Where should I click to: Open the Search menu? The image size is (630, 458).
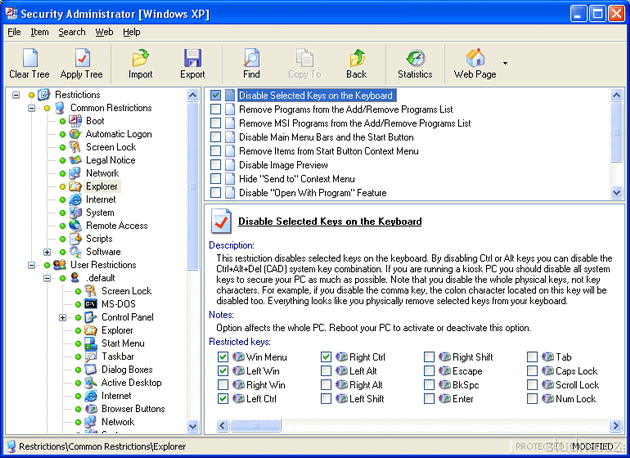(x=71, y=32)
